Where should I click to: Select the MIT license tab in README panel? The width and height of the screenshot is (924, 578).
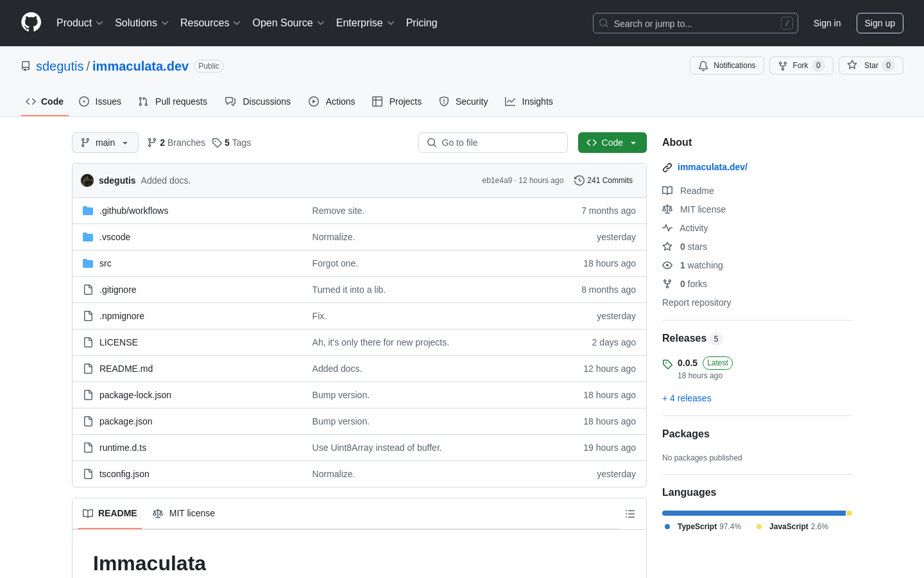[x=184, y=513]
